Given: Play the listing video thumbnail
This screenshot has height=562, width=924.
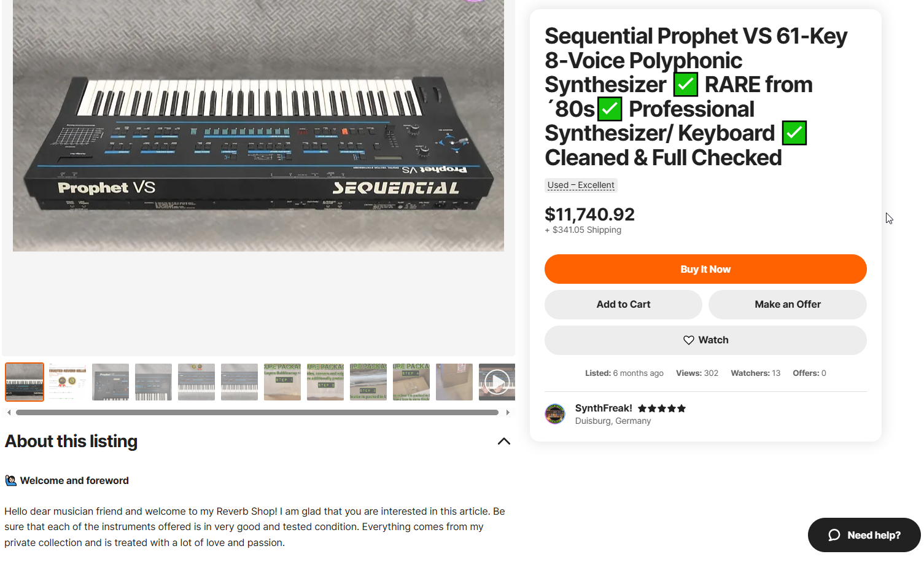Looking at the screenshot, I should tap(497, 382).
